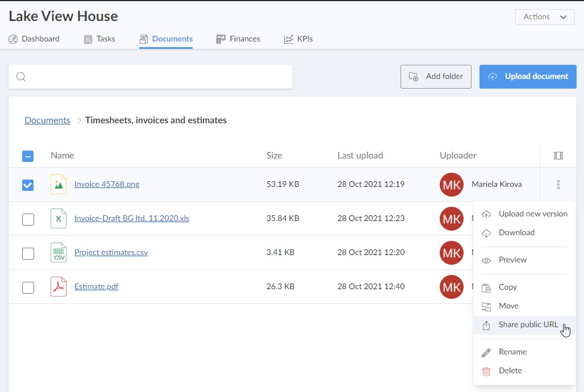The height and width of the screenshot is (392, 584).
Task: Select Delete in the context menu
Action: (x=510, y=371)
